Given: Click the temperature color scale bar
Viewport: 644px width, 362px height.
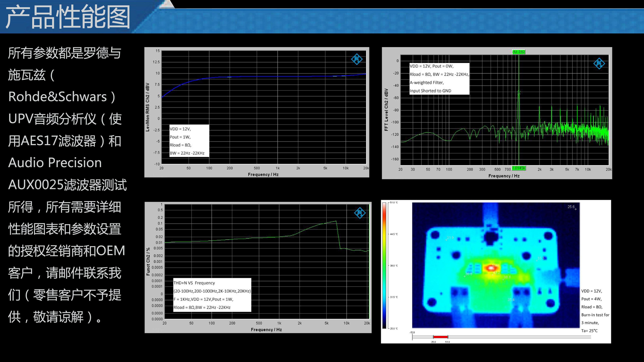Looking at the screenshot, I should (384, 265).
